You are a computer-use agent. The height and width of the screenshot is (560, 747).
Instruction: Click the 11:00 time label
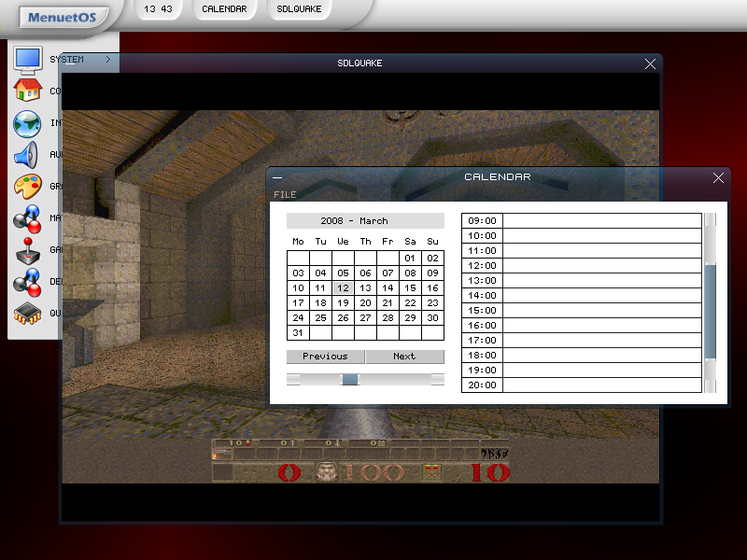point(482,250)
